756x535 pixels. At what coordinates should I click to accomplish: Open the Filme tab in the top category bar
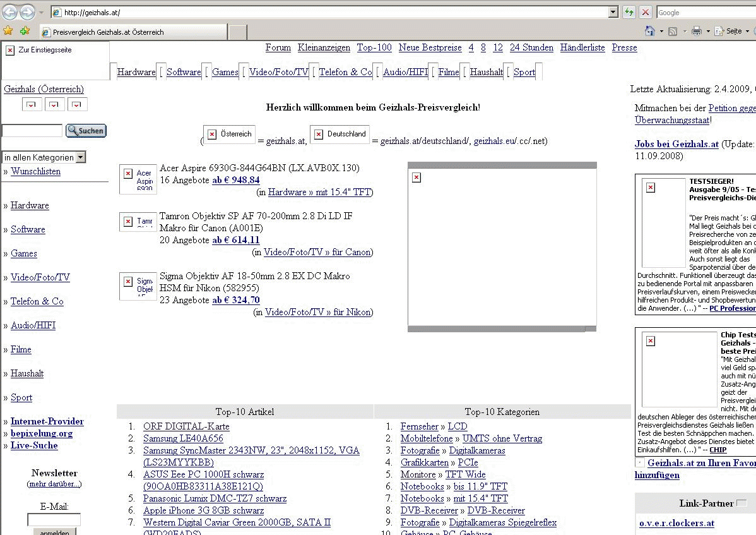(x=449, y=72)
